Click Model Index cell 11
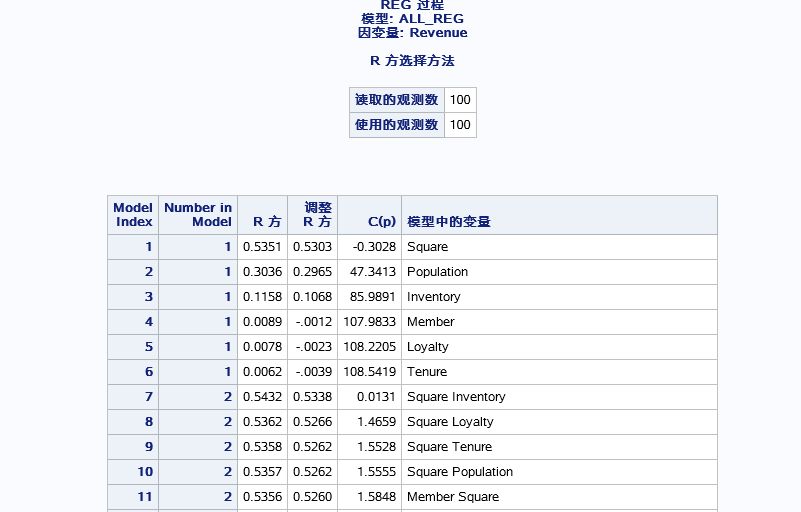This screenshot has width=801, height=512. click(x=133, y=497)
